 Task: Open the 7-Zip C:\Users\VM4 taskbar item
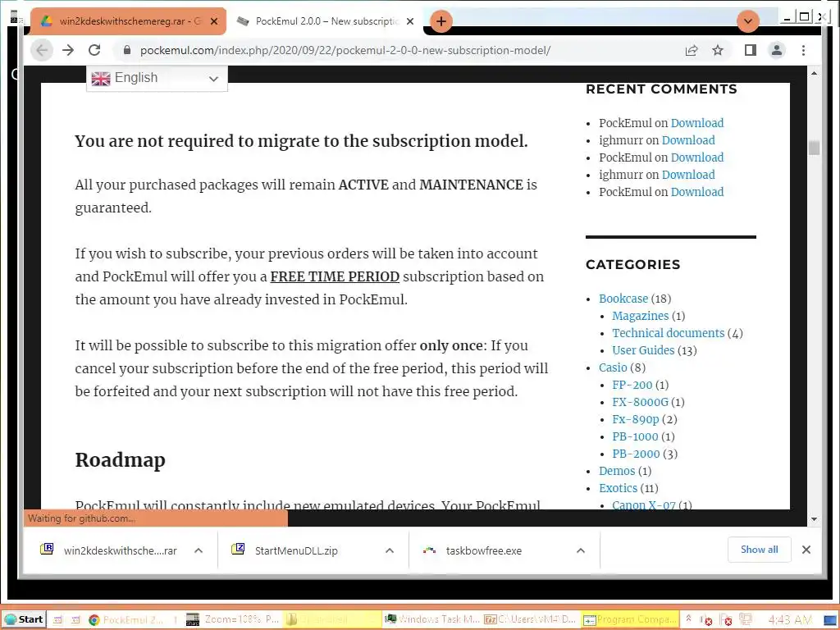tap(531, 619)
